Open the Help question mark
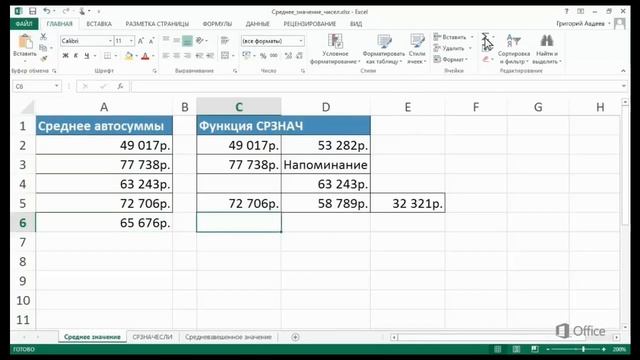The height and width of the screenshot is (360, 640). (x=566, y=11)
